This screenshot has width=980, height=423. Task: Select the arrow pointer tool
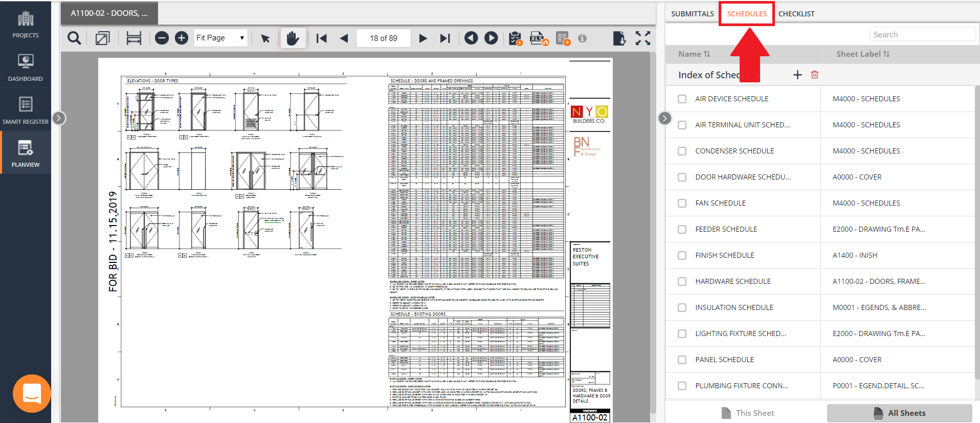(265, 38)
